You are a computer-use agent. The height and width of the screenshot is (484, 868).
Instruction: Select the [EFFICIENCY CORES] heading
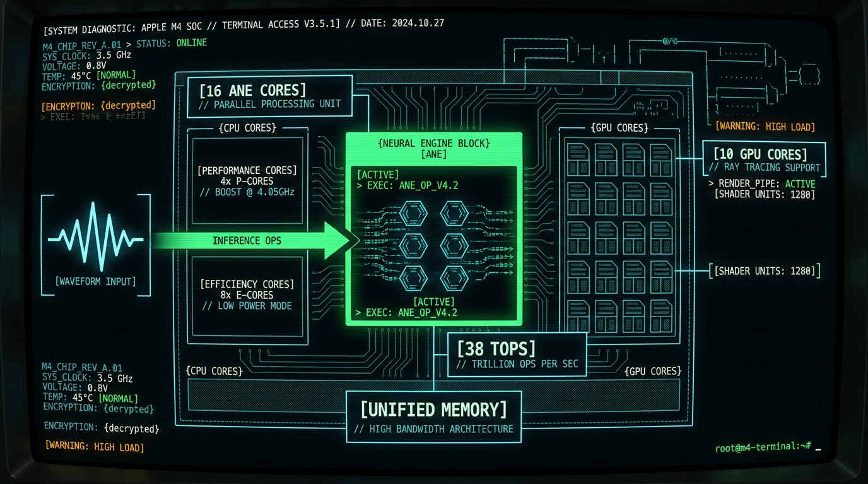tap(247, 284)
